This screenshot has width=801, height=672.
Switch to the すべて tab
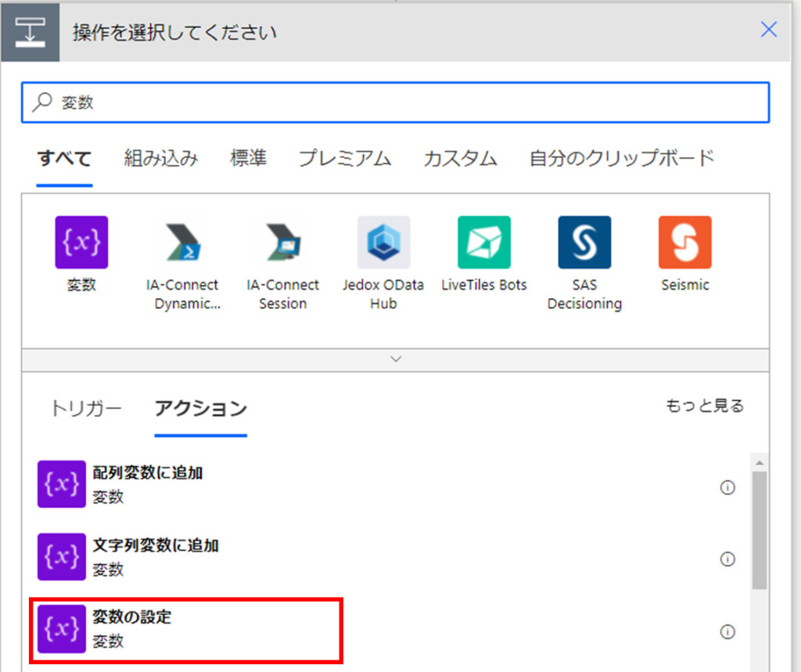[x=64, y=159]
